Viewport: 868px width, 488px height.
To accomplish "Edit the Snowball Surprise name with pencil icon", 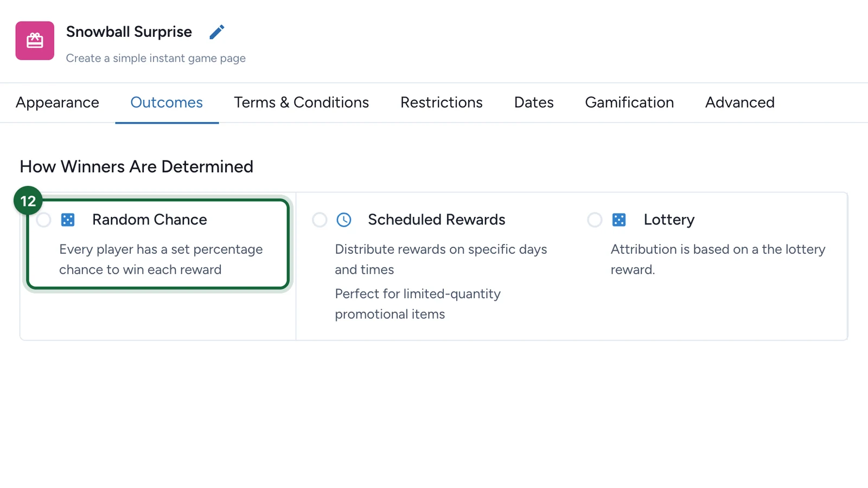I will pyautogui.click(x=217, y=32).
